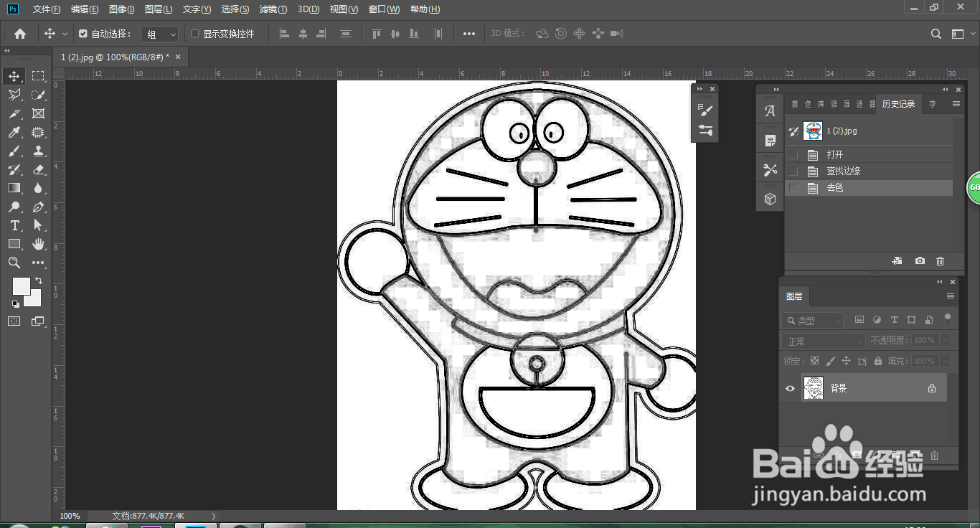The height and width of the screenshot is (528, 980).
Task: Select the Brush tool
Action: 14,151
